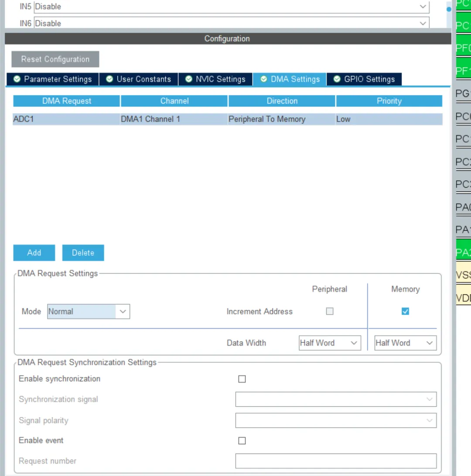The width and height of the screenshot is (471, 476).
Task: Select the PA1 pin on chip view
Action: click(463, 229)
